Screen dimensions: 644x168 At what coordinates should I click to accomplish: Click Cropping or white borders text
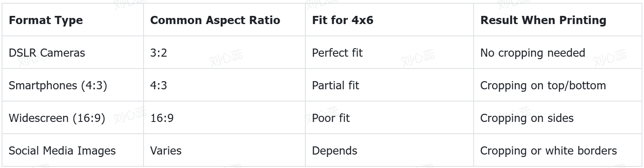click(548, 151)
